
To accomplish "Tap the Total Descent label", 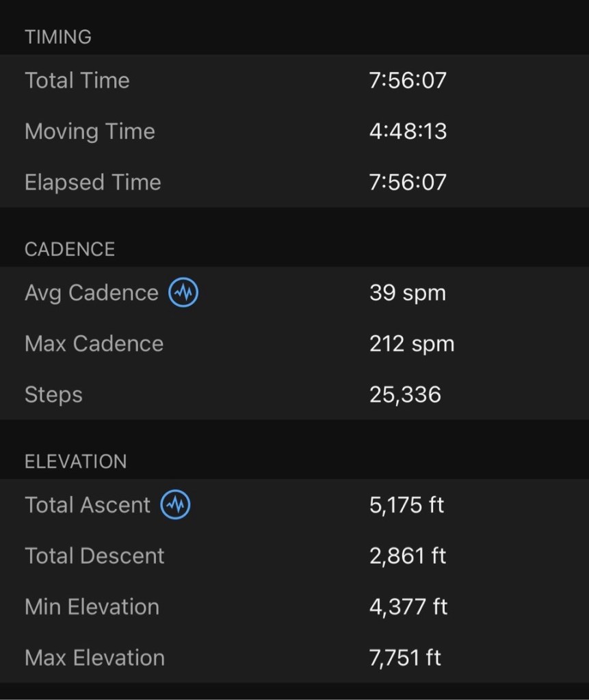I will (94, 556).
